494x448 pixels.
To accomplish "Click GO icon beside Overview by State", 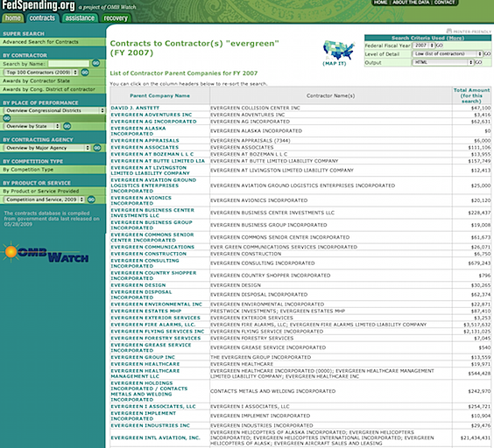I will (x=67, y=126).
